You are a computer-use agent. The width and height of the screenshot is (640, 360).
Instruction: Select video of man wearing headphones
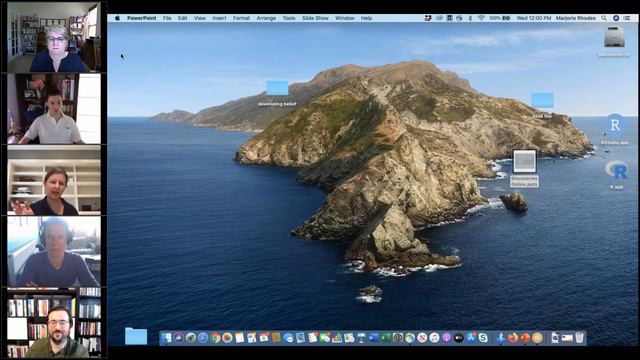pyautogui.click(x=54, y=251)
